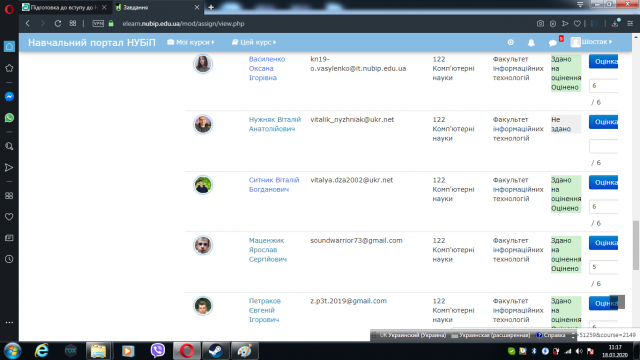
Task: Open Speed Dial from toolbar grid icon
Action: coord(73,24)
